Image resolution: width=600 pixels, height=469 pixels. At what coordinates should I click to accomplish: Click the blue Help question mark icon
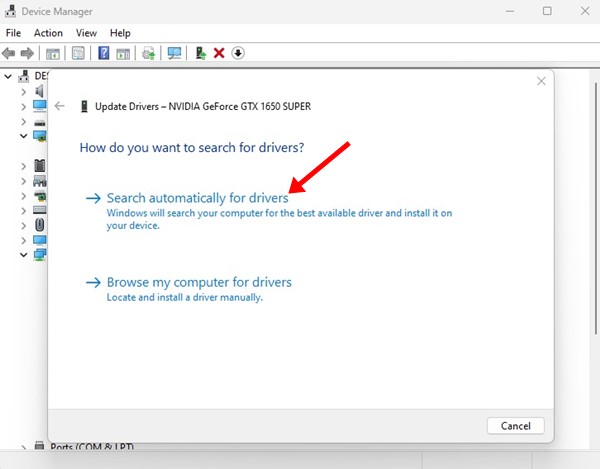click(103, 53)
